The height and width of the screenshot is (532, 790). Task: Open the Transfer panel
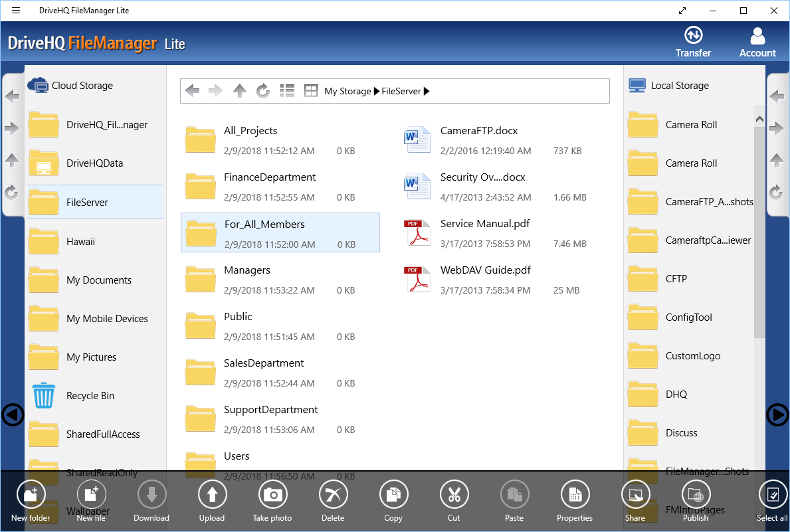point(693,41)
